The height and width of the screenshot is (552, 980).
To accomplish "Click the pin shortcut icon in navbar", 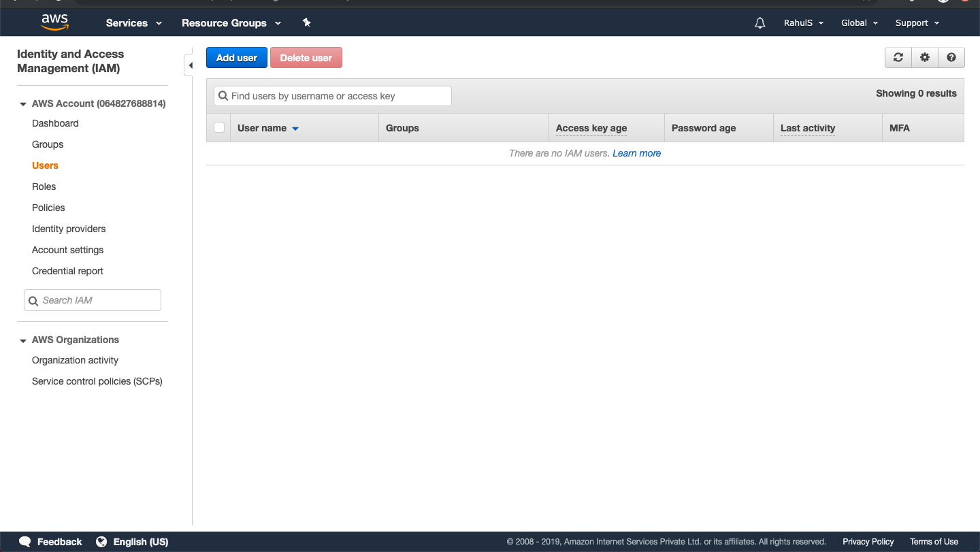I will [306, 22].
